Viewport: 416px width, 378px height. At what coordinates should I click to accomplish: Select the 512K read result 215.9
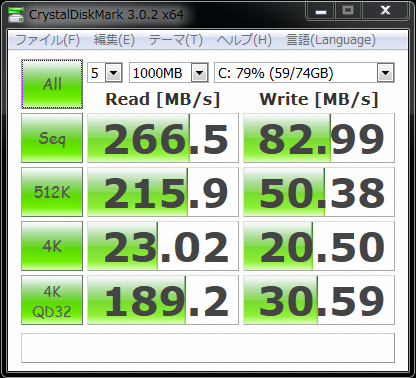[x=163, y=192]
